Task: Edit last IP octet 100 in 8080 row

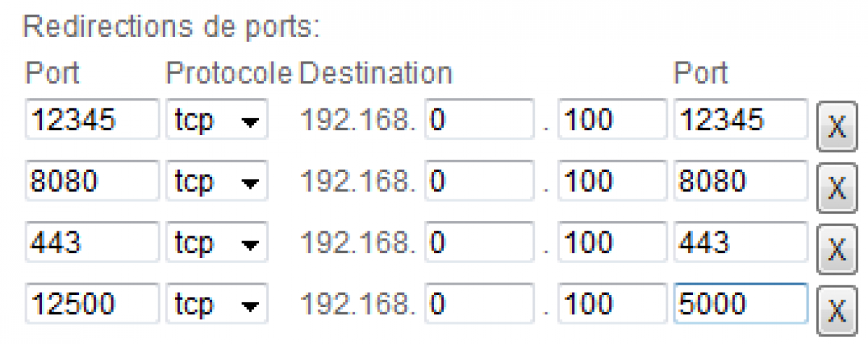Action: pyautogui.click(x=613, y=181)
